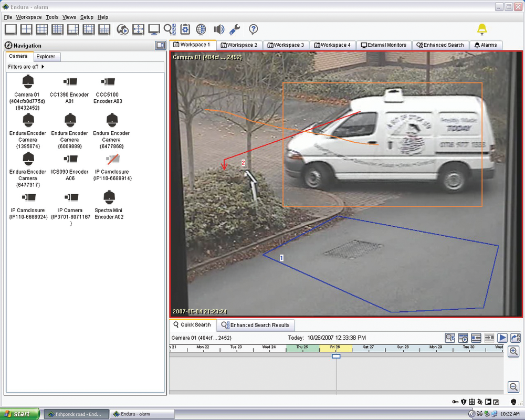The height and width of the screenshot is (420, 525).
Task: Toggle the 2x2 grid layout
Action: pos(26,29)
